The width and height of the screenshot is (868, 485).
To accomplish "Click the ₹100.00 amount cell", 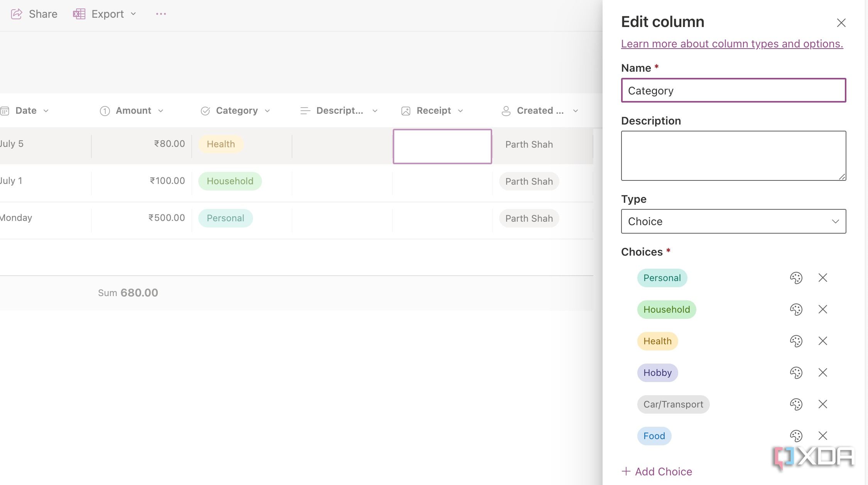I will 142,181.
